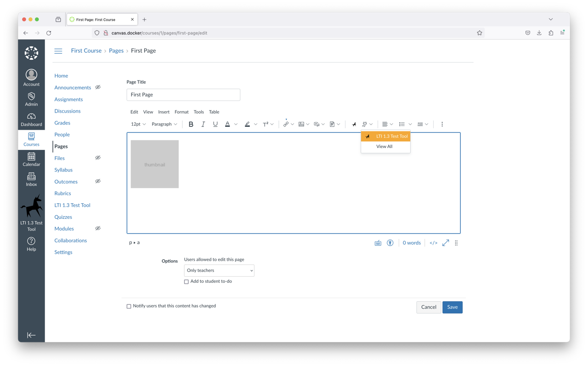
Task: Open keyboard shortcuts help in the editor
Action: tap(378, 242)
